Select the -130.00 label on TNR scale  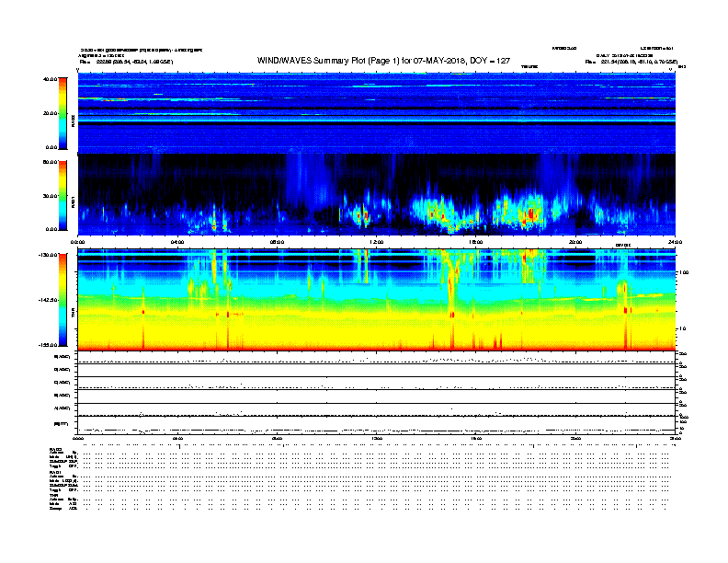pyautogui.click(x=49, y=255)
